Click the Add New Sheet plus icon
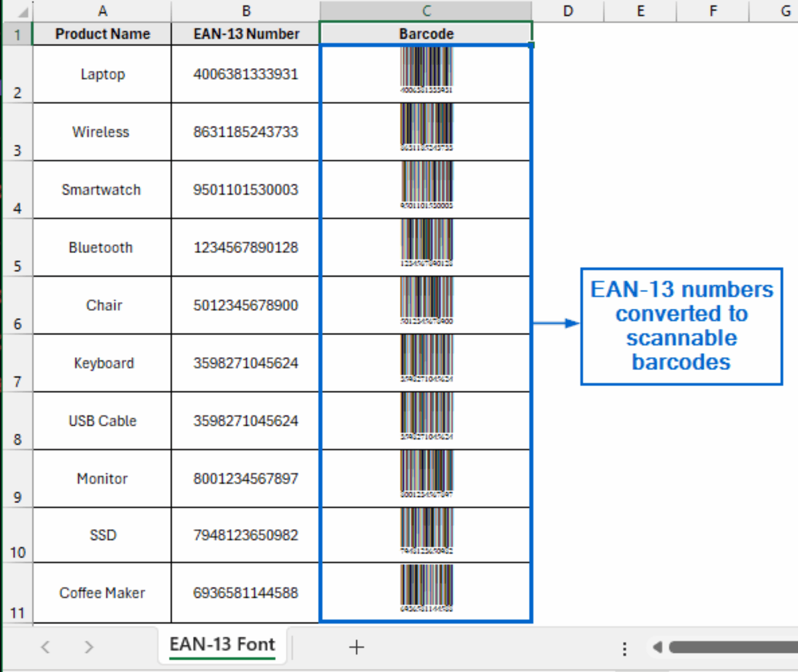 pyautogui.click(x=356, y=647)
